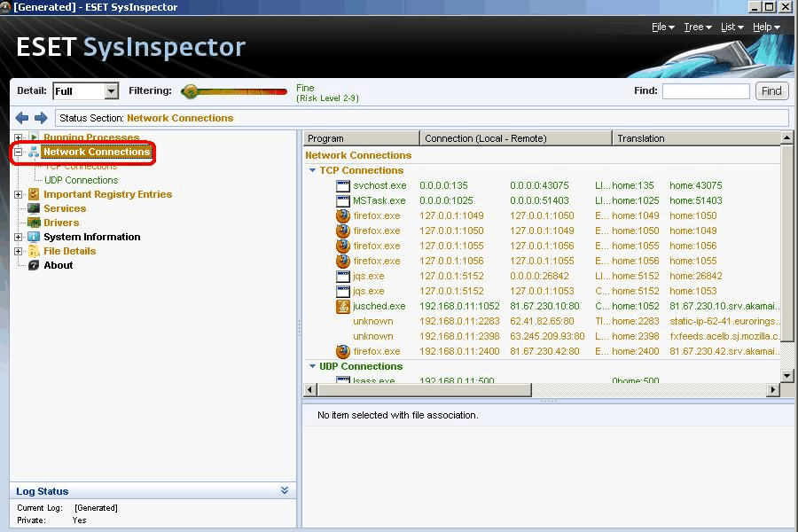Sort by Program column header
Screen dimensions: 798x532
tap(362, 138)
